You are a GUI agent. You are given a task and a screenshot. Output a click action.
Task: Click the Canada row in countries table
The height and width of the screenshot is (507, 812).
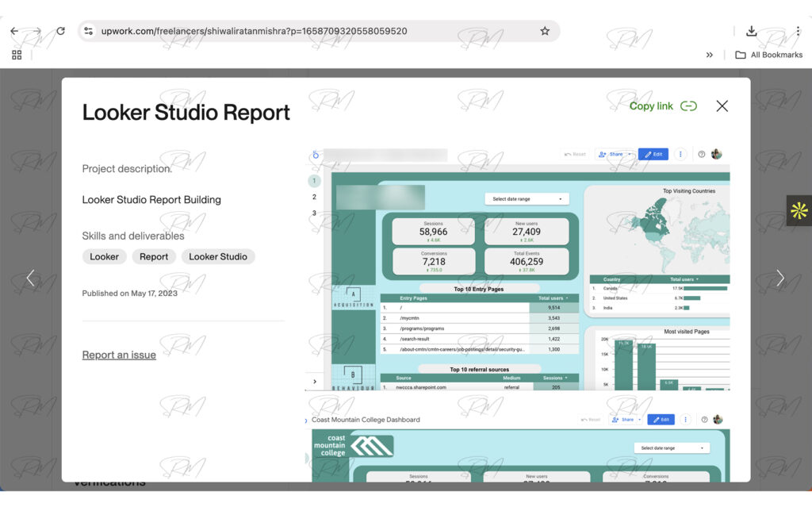pyautogui.click(x=659, y=288)
